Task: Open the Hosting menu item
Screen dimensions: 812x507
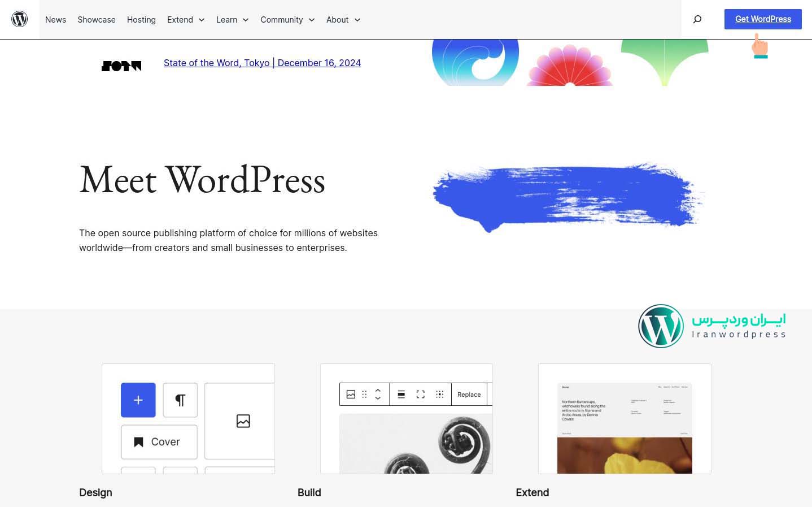Action: (141, 20)
